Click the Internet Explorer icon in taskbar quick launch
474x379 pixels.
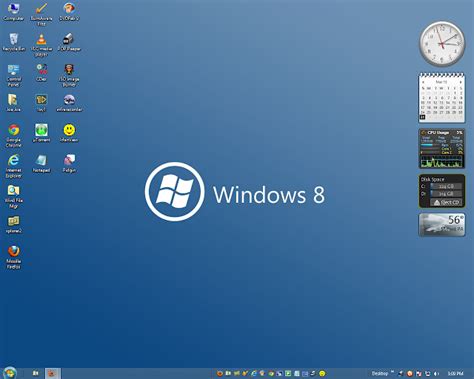254,374
